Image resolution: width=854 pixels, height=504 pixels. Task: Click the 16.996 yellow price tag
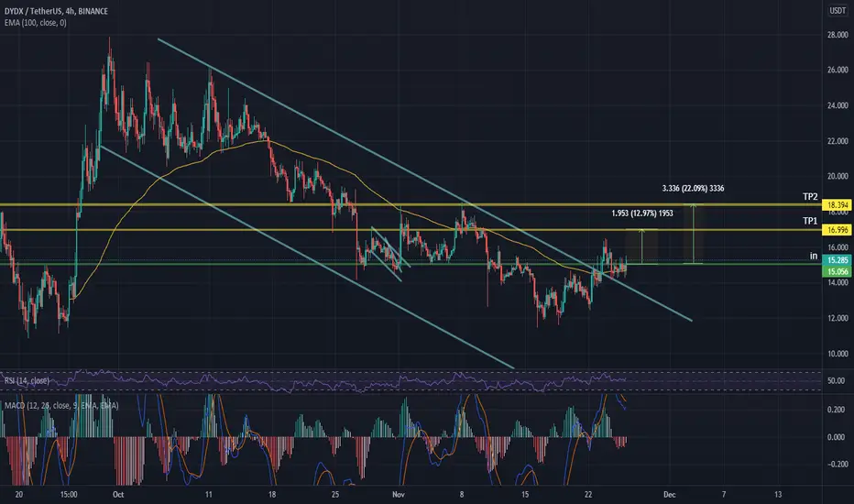tap(838, 230)
